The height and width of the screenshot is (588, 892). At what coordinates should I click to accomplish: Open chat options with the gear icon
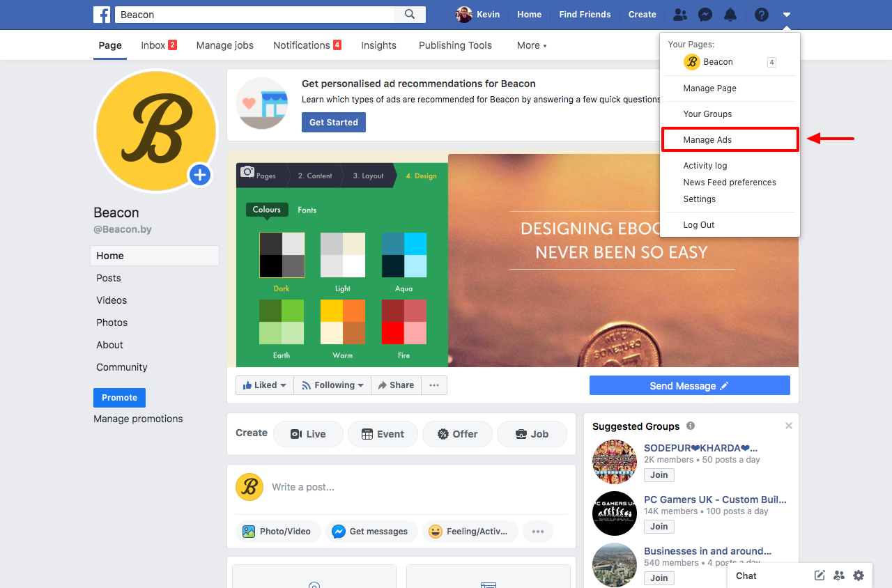pyautogui.click(x=859, y=575)
